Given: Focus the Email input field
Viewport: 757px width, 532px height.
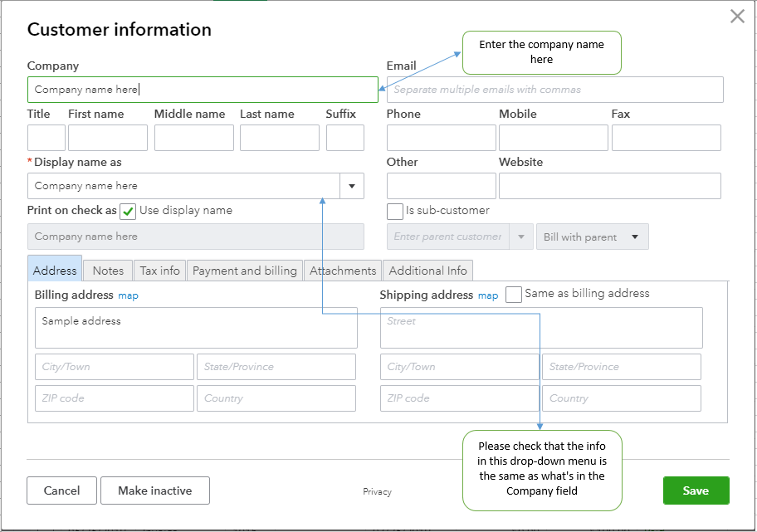Looking at the screenshot, I should pos(554,90).
